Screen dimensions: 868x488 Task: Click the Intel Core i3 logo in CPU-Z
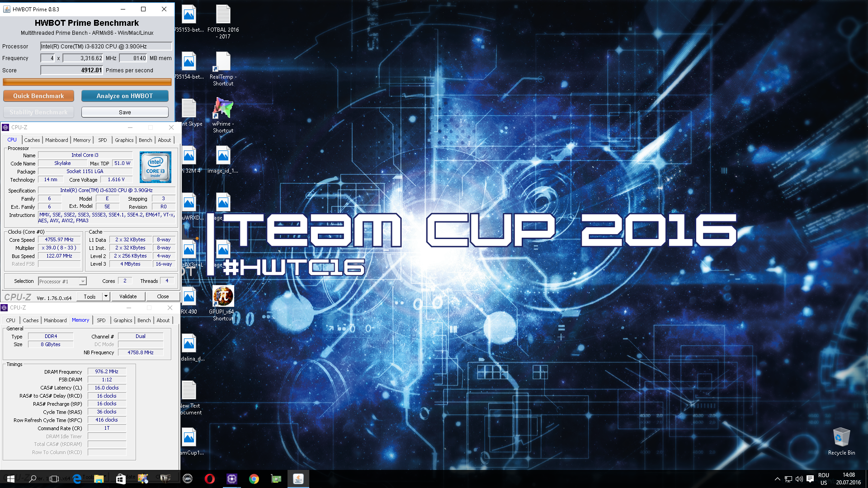coord(155,167)
